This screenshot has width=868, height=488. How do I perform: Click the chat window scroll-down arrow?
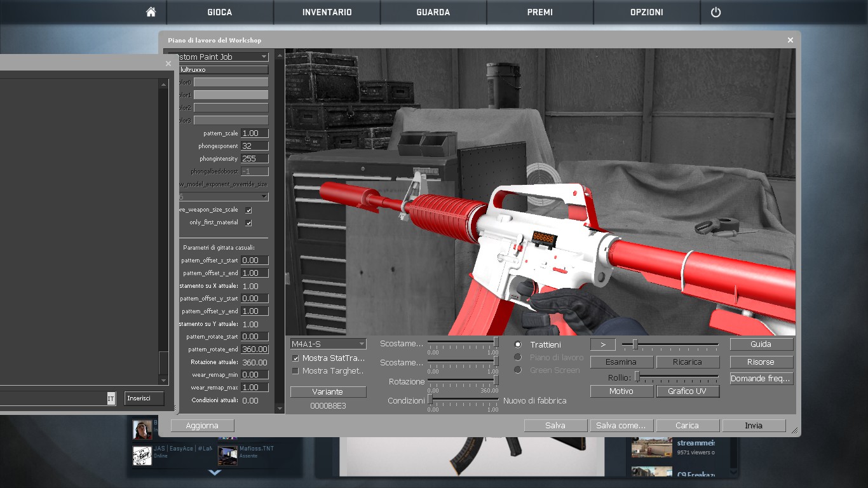point(164,380)
